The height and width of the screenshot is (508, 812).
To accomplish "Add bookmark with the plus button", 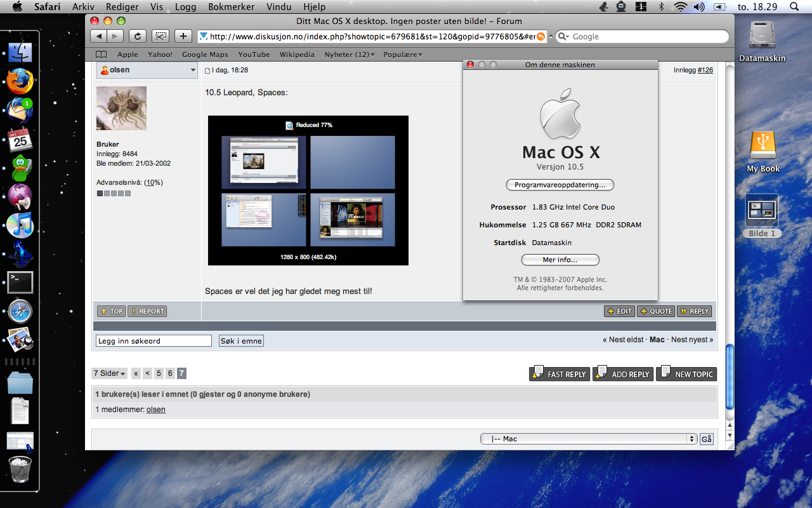I will click(183, 36).
